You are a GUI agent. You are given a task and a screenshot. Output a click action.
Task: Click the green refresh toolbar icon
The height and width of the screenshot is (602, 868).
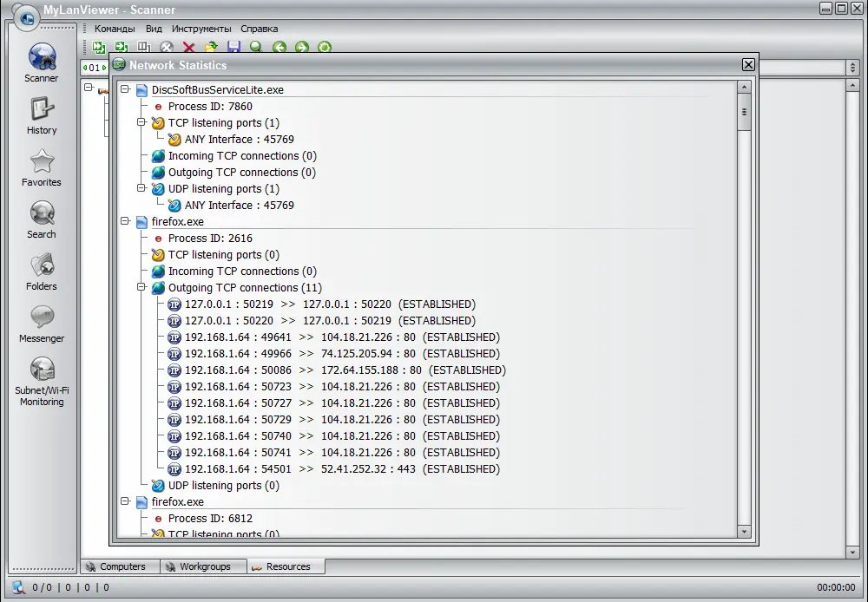325,48
